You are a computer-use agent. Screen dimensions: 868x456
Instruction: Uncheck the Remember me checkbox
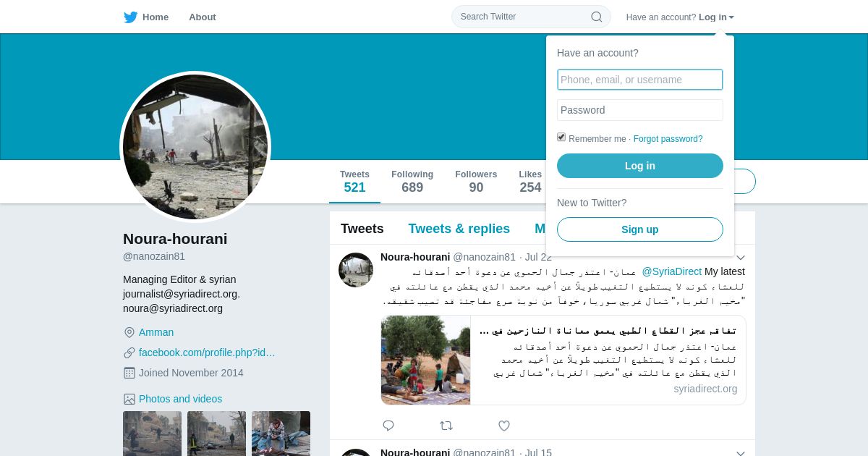coord(561,138)
